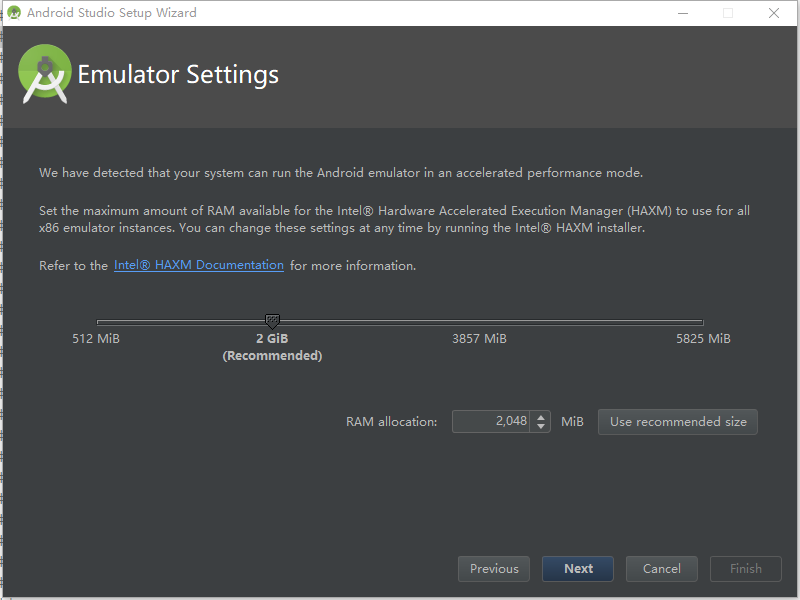Click the Finish button
The image size is (800, 600).
pos(745,568)
